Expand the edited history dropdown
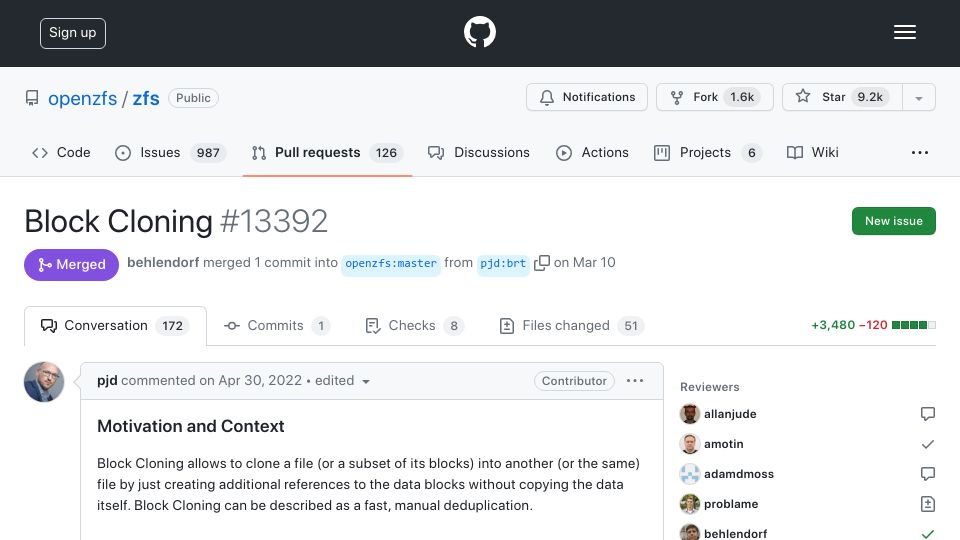The image size is (960, 540). point(342,381)
